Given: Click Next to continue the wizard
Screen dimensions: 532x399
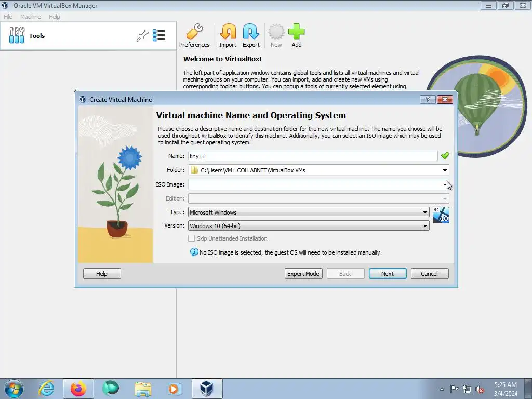Looking at the screenshot, I should pyautogui.click(x=388, y=273).
